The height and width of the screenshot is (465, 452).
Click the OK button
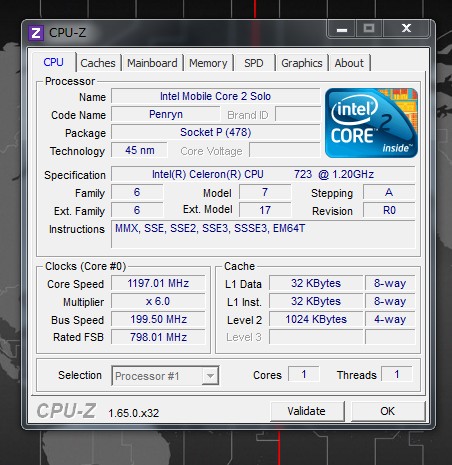click(x=388, y=411)
